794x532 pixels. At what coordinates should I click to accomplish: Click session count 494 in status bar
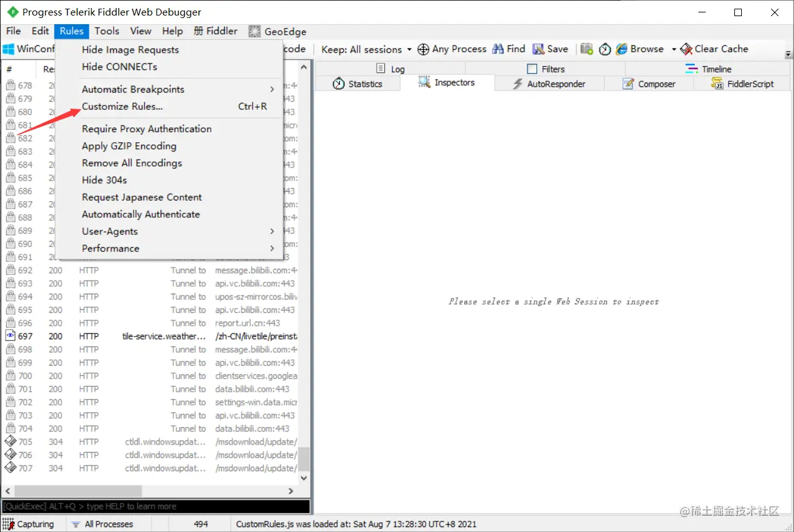pos(201,524)
